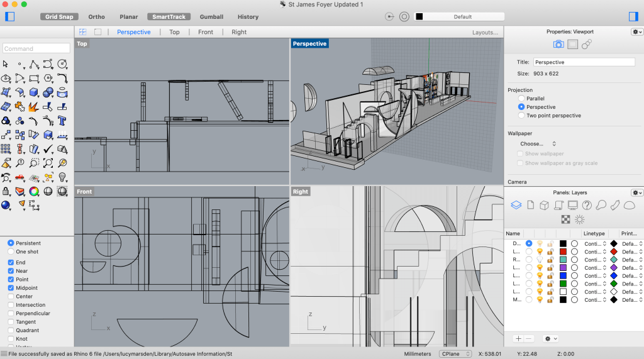Open the Layers panel gear options menu
This screenshot has width=644, height=359.
[x=637, y=192]
